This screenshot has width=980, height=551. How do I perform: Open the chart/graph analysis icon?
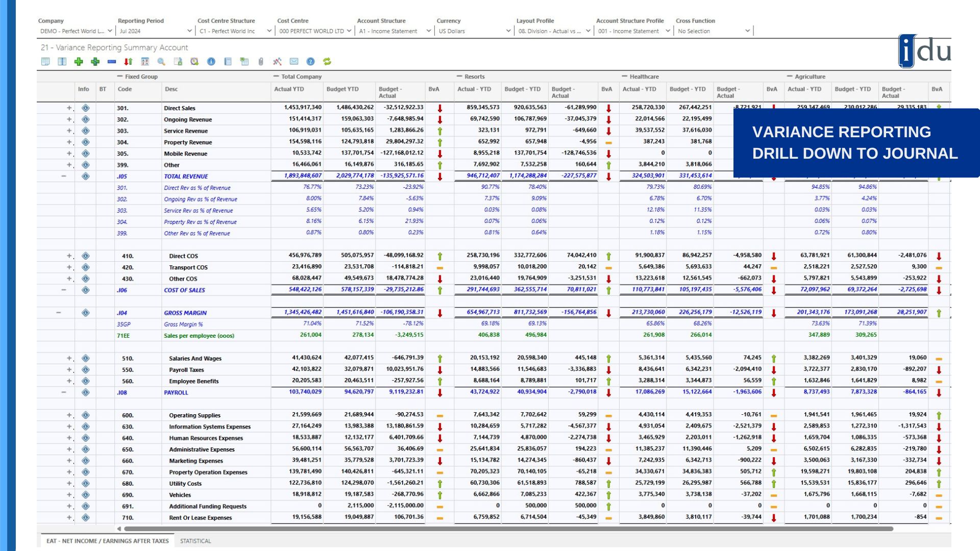[x=277, y=62]
